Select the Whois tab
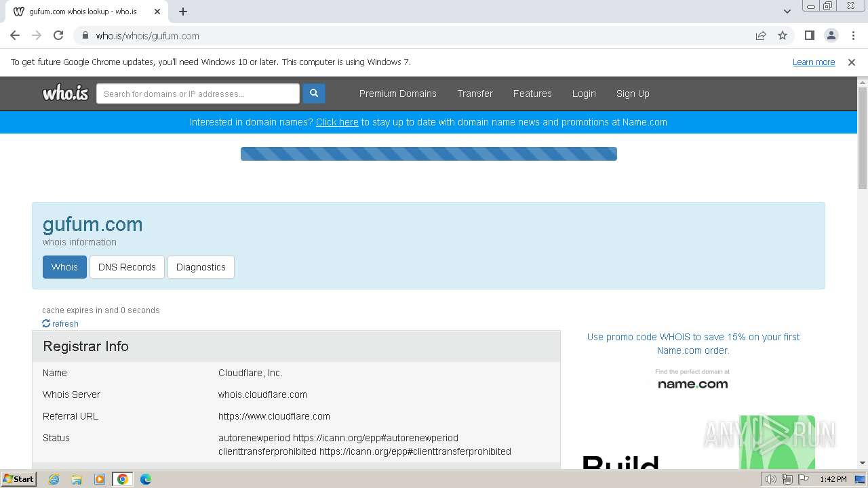The image size is (868, 488). point(64,267)
